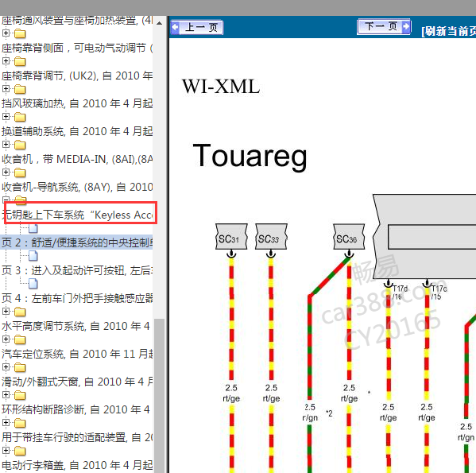476x473 pixels.
Task: Open 电动行李箱盖 tree entry
Action: click(x=77, y=465)
